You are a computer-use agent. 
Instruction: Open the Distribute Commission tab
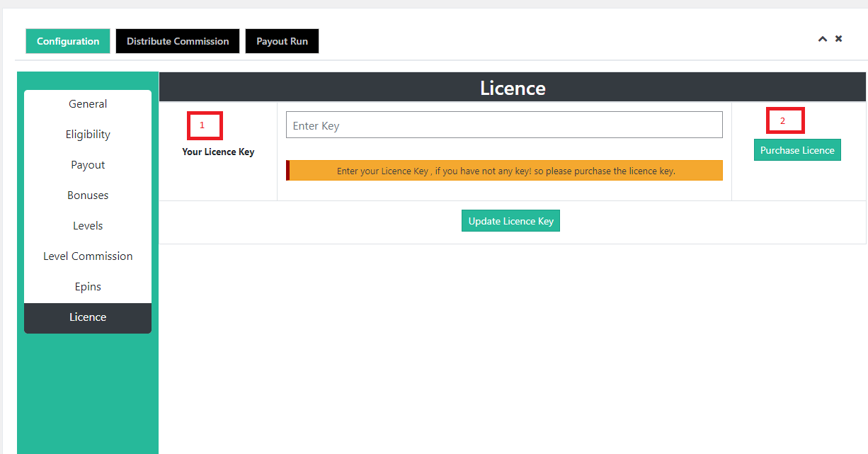click(x=178, y=41)
